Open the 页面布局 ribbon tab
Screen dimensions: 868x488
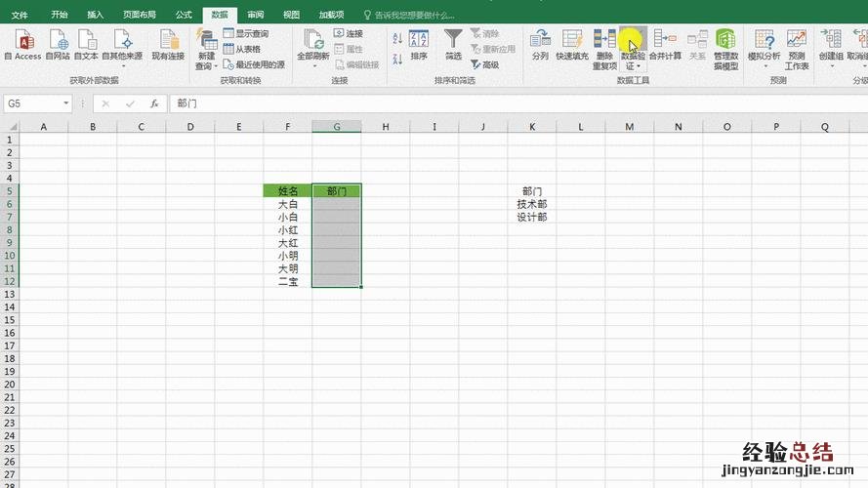pyautogui.click(x=138, y=15)
